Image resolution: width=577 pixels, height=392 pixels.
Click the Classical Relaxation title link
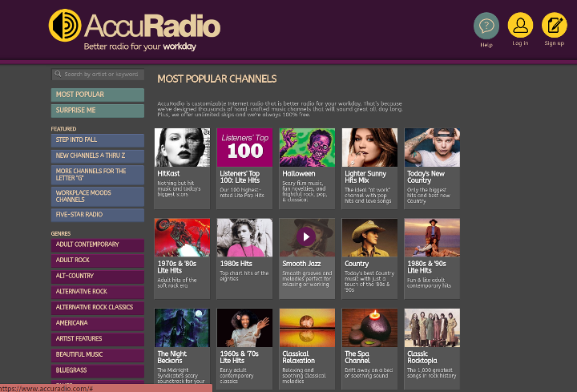[298, 357]
